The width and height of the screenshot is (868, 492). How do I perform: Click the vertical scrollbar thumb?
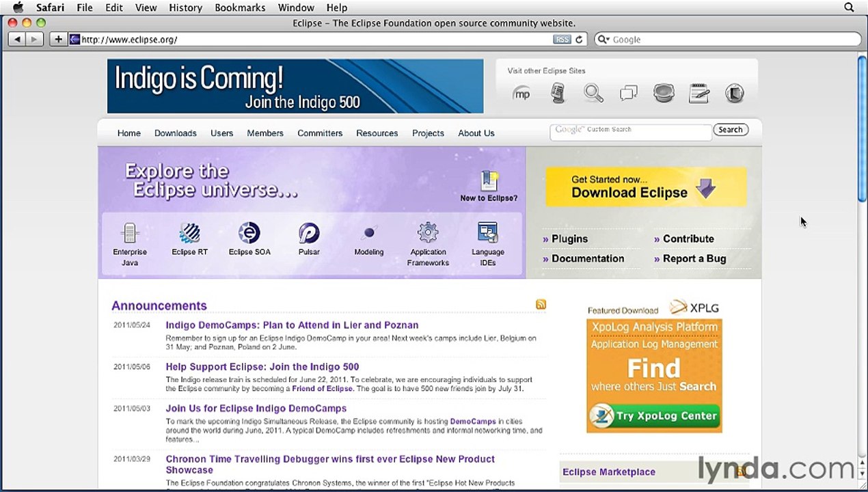click(863, 128)
